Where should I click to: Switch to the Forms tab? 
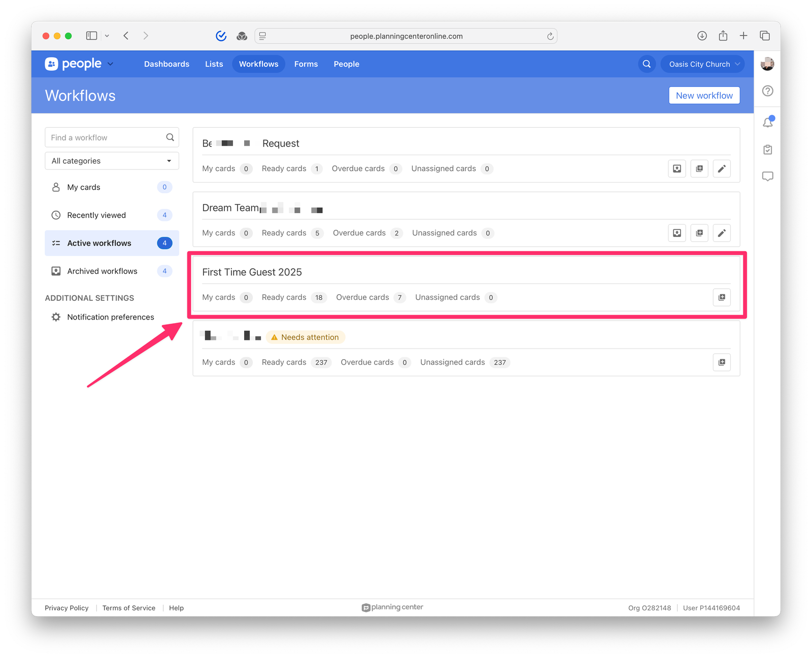(x=306, y=64)
